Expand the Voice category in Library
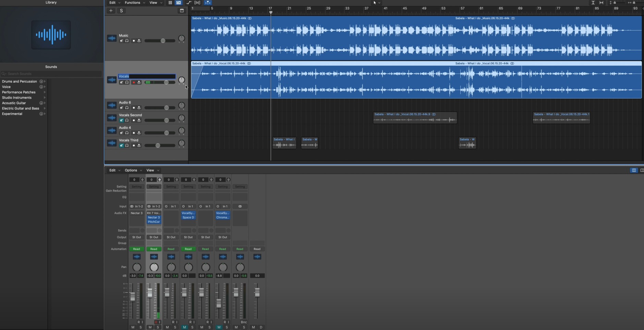 (x=45, y=87)
